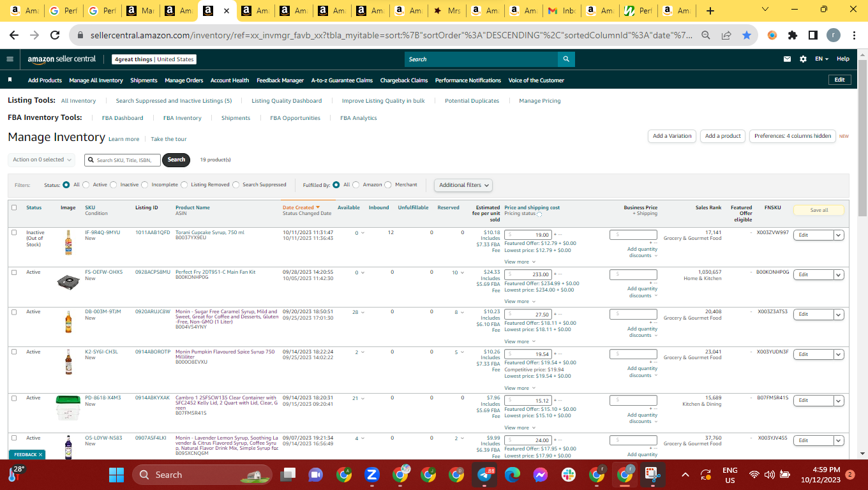Check the Torani Cupcake Syrup row checkbox
The width and height of the screenshot is (868, 490).
(14, 232)
